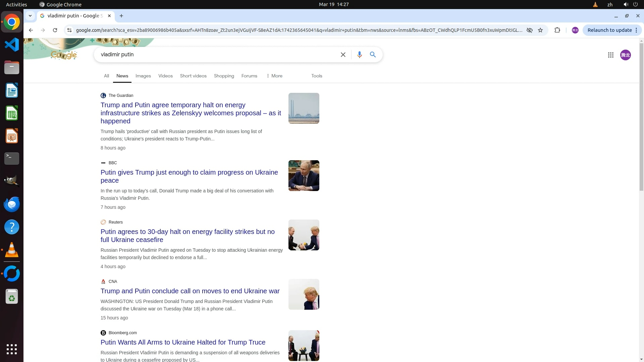Launch VLC media player from dock

click(12, 250)
